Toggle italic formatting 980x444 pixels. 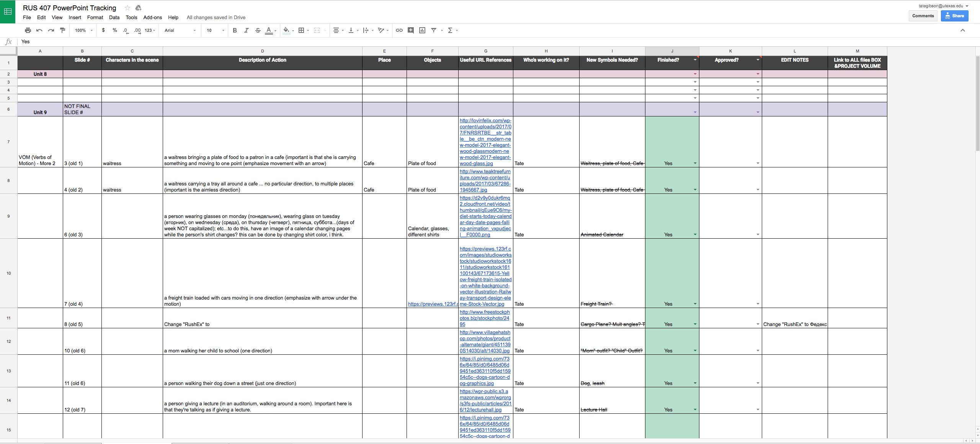pyautogui.click(x=246, y=30)
